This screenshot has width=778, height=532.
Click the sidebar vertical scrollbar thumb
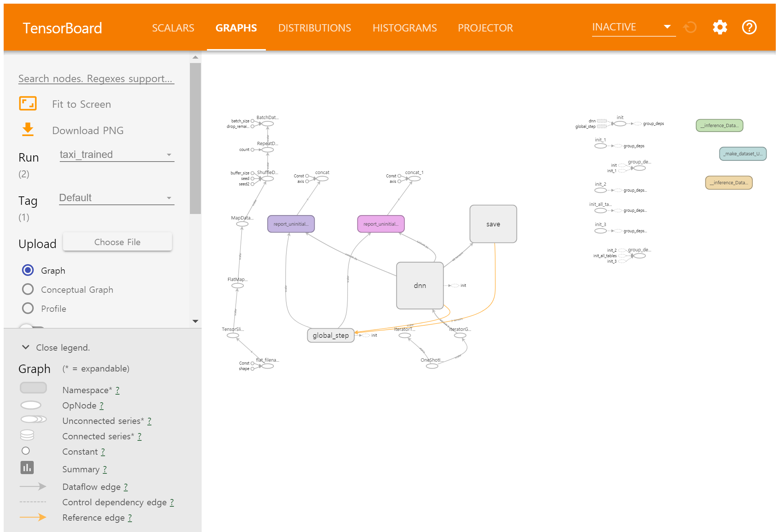point(195,138)
